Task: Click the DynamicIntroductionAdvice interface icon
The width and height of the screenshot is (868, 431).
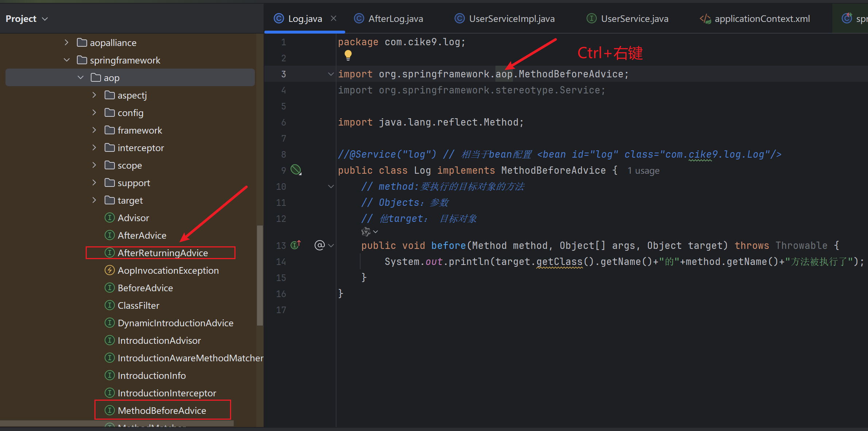Action: 110,323
